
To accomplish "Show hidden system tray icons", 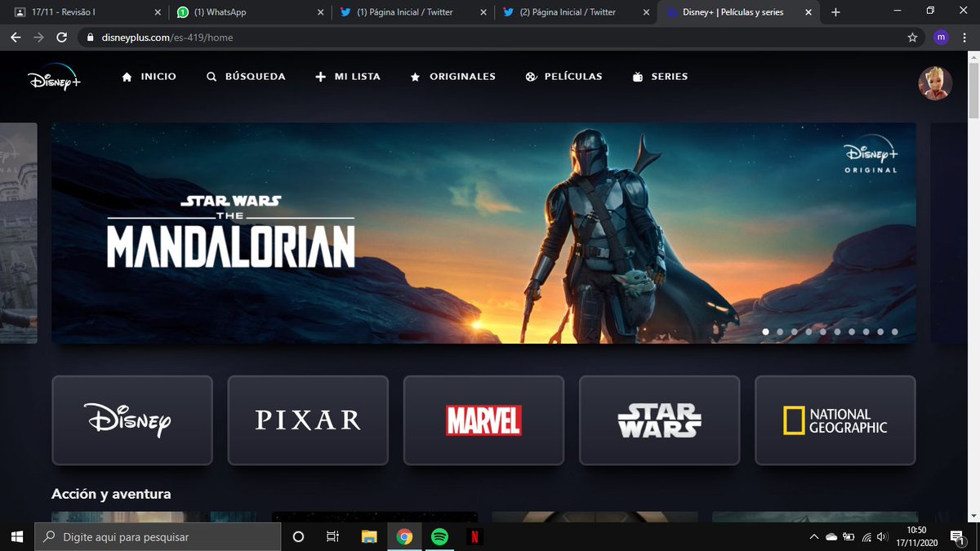I will 813,536.
